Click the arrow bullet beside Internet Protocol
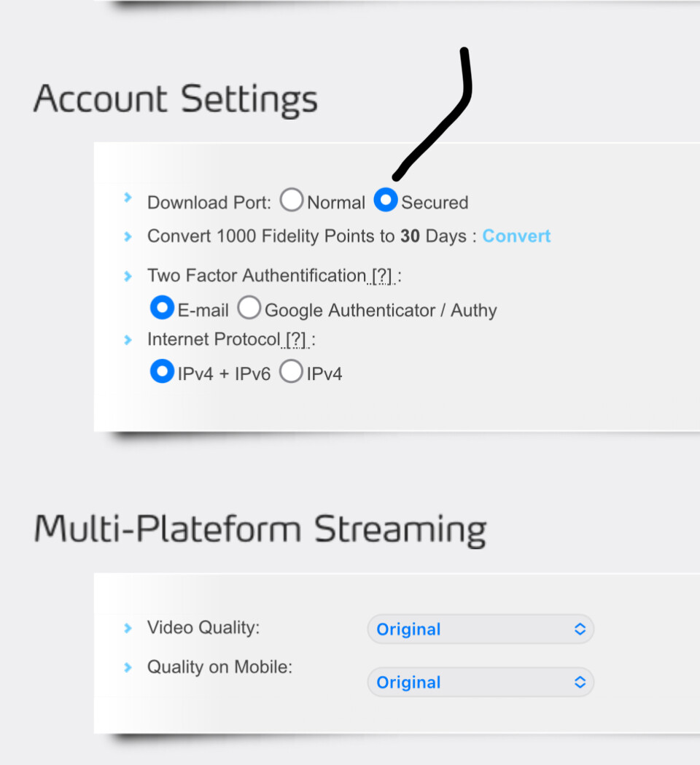Viewport: 700px width, 765px height. point(128,339)
